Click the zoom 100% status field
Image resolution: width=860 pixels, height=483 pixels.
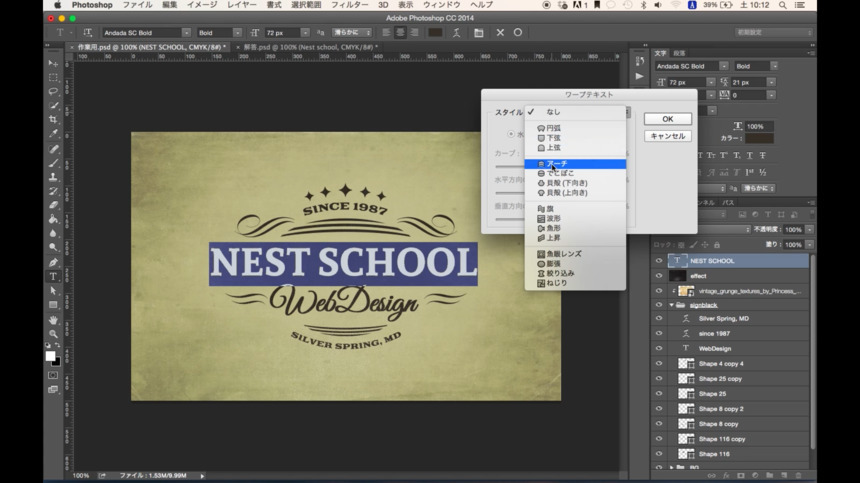pyautogui.click(x=81, y=476)
